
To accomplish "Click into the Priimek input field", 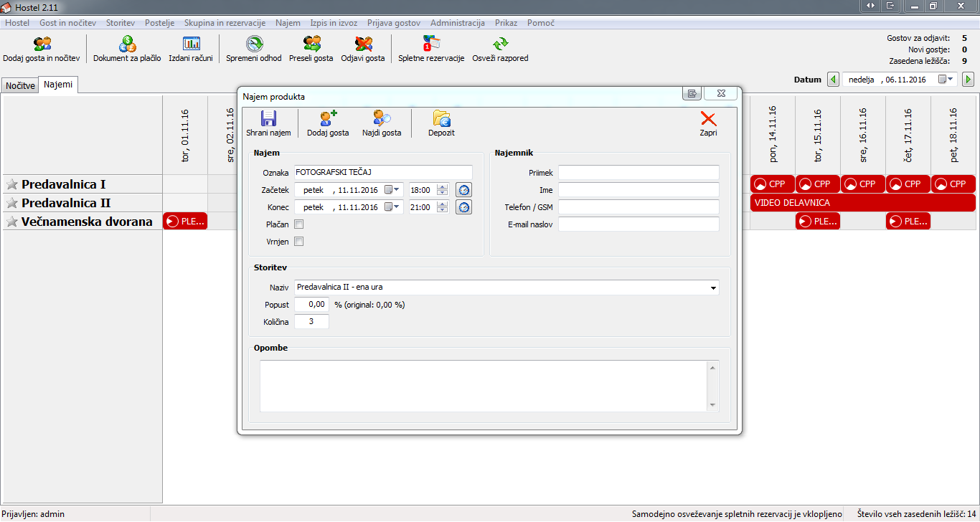I will click(639, 173).
